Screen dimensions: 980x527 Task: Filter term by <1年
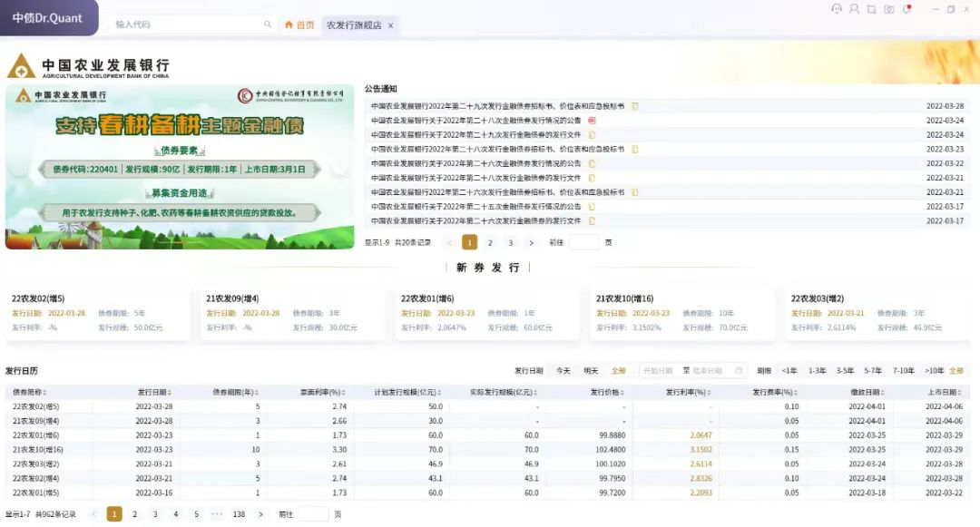point(789,371)
